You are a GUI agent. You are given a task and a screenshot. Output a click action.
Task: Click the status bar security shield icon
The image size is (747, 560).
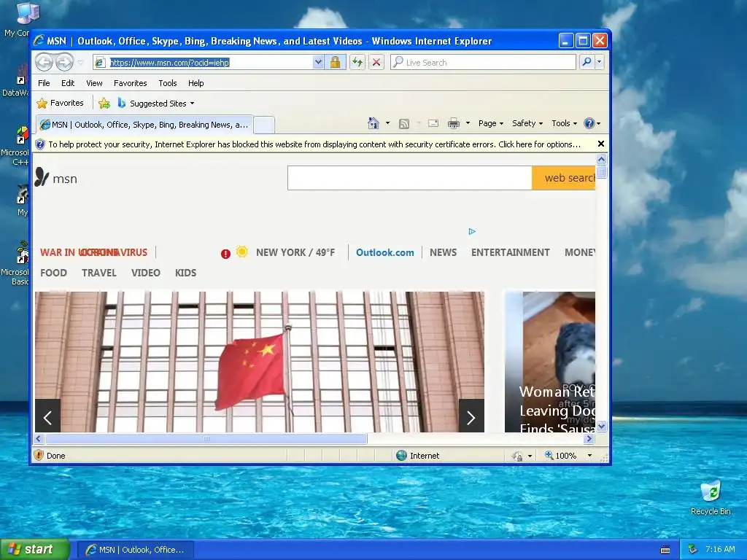point(39,455)
